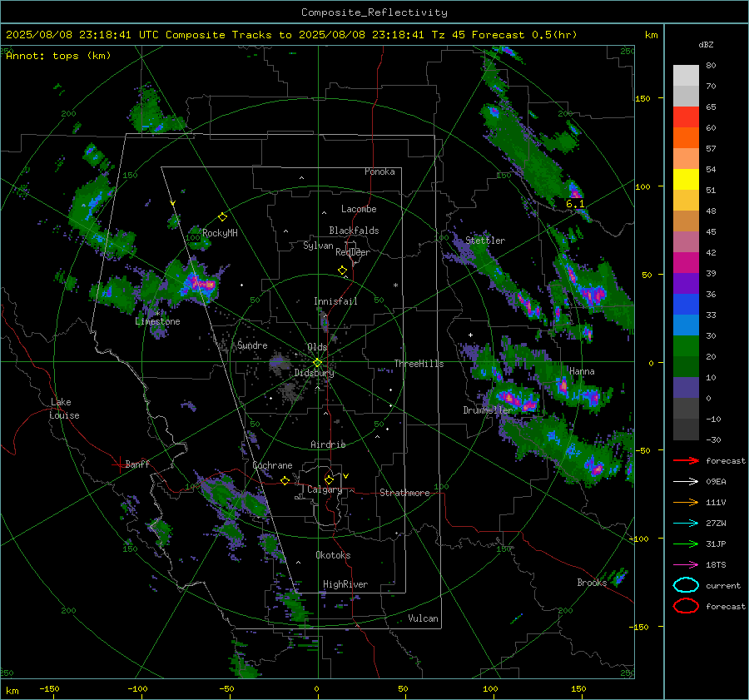
Task: Click the cyan 27ZW arrow legend icon
Action: pos(686,524)
